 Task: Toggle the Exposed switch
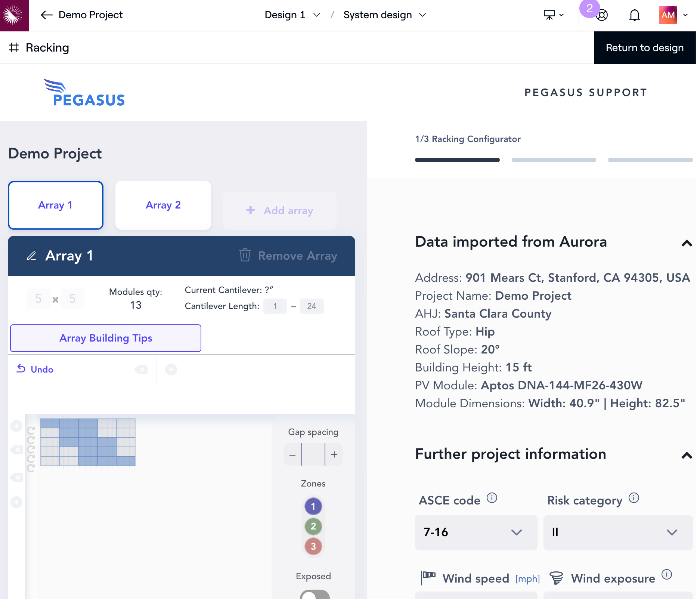pos(315,595)
